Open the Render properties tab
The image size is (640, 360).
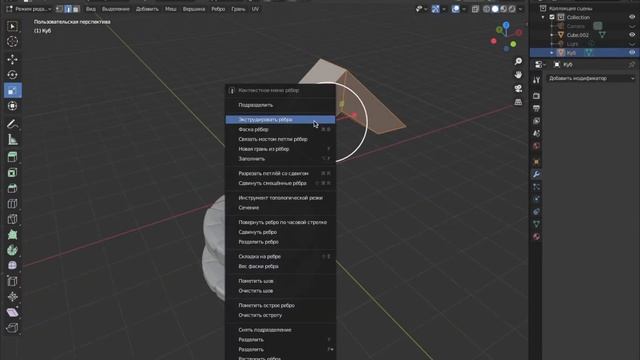tap(536, 96)
